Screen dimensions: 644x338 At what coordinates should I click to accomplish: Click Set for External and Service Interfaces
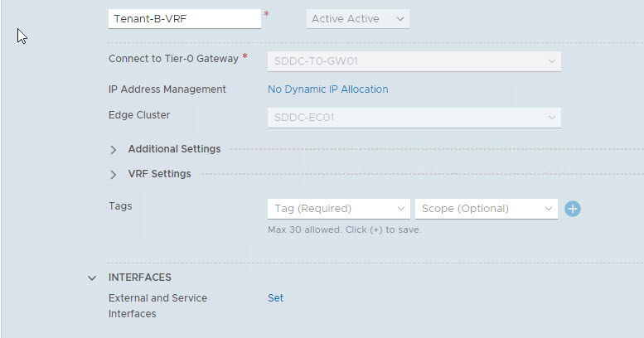pyautogui.click(x=275, y=298)
